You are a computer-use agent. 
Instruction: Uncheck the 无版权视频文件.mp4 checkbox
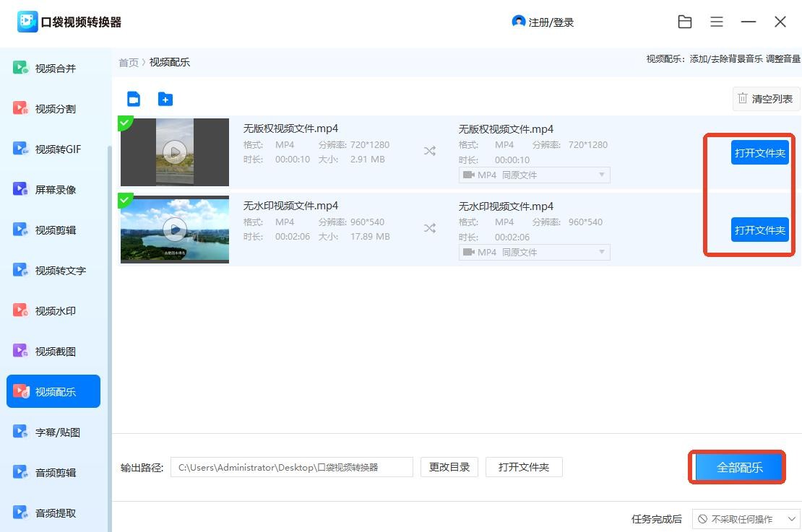coord(125,123)
